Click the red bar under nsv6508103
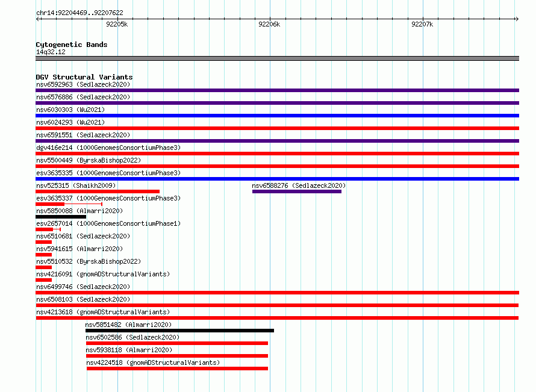 (277, 305)
